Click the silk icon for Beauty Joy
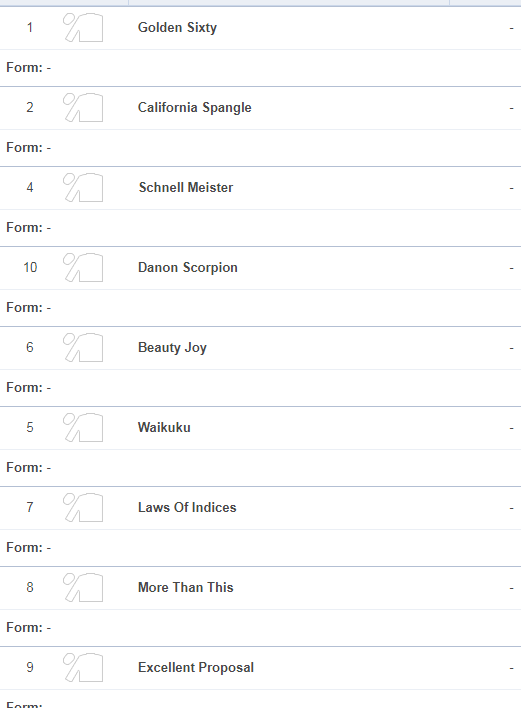 [x=83, y=347]
